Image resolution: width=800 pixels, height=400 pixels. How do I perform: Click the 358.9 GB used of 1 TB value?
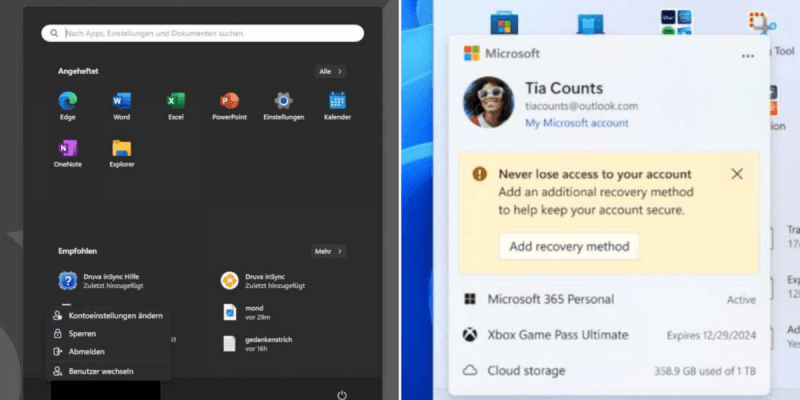coord(705,371)
